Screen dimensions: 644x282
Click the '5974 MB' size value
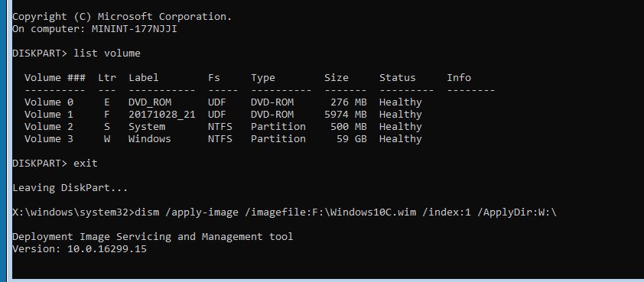(346, 114)
